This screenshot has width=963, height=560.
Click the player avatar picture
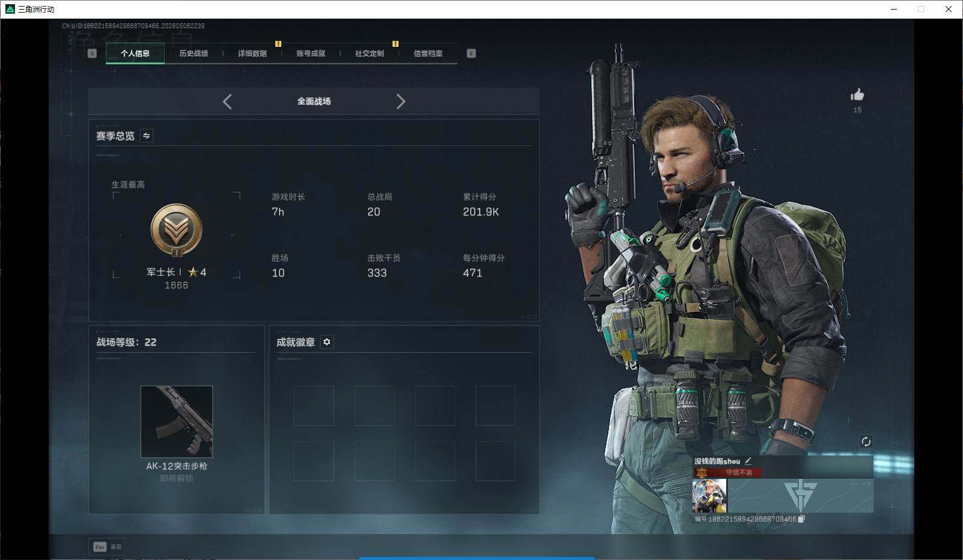[709, 496]
